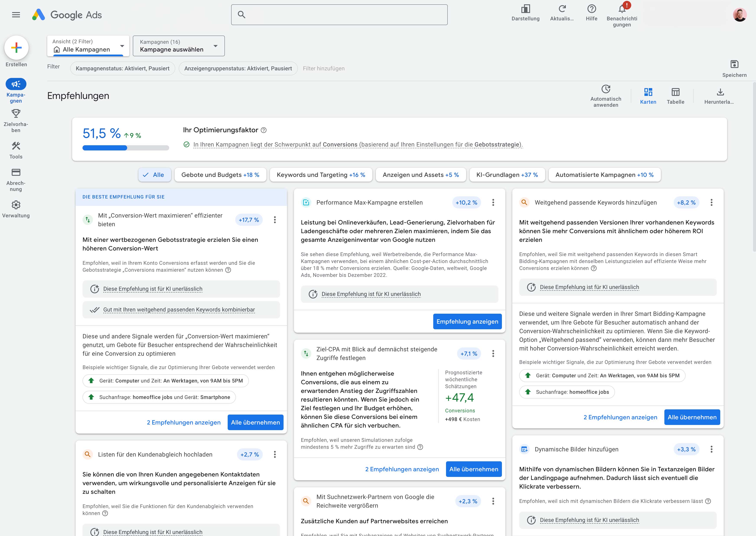Image resolution: width=756 pixels, height=536 pixels.
Task: Click the Erstellen plus button
Action: pos(16,48)
